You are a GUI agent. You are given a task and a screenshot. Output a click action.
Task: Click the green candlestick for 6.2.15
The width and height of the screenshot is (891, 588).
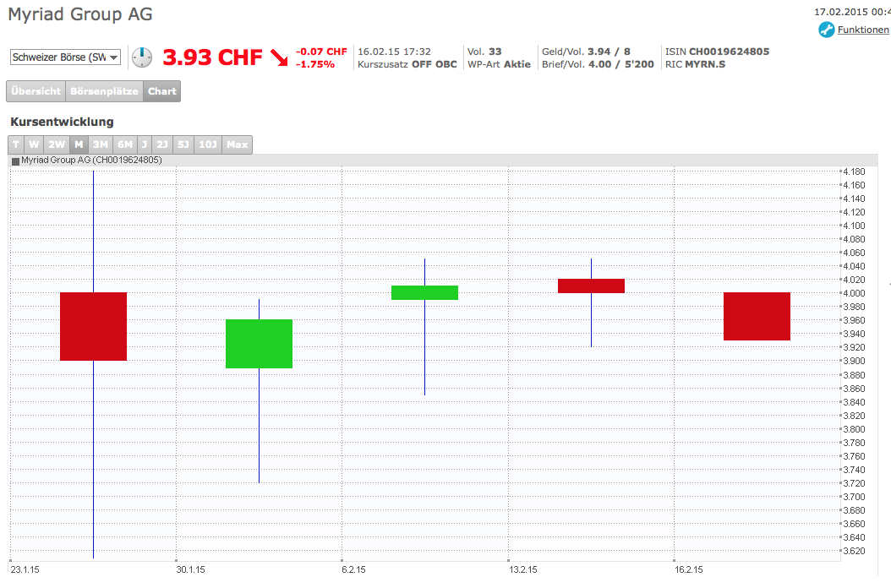click(x=424, y=292)
